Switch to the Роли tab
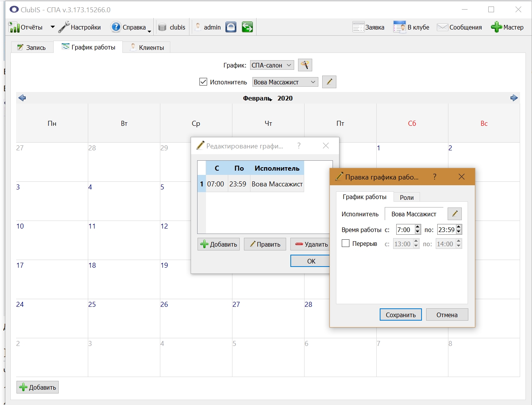Image resolution: width=532 pixels, height=405 pixels. tap(407, 197)
